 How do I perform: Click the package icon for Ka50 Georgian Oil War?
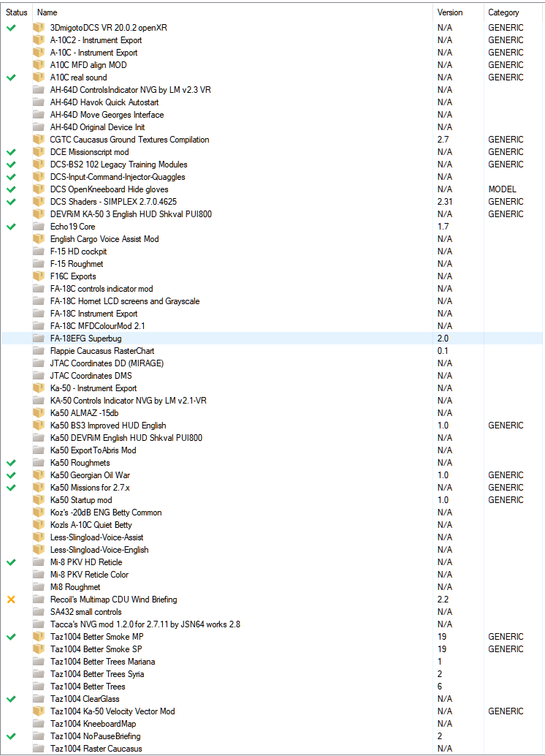[x=39, y=475]
